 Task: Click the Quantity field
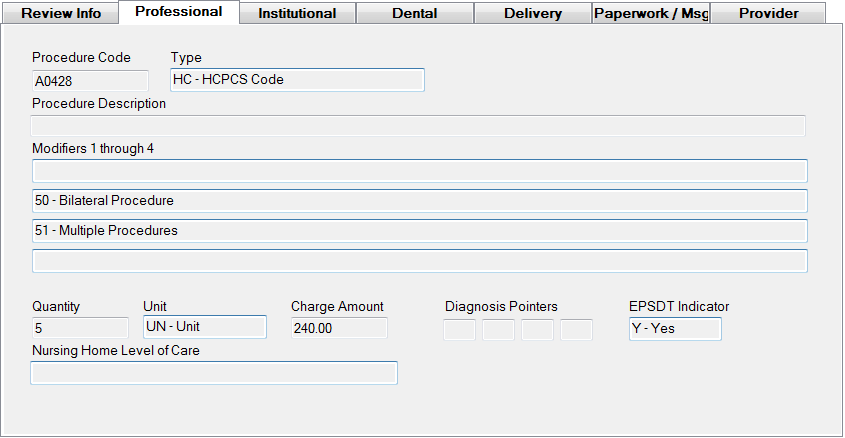point(80,328)
